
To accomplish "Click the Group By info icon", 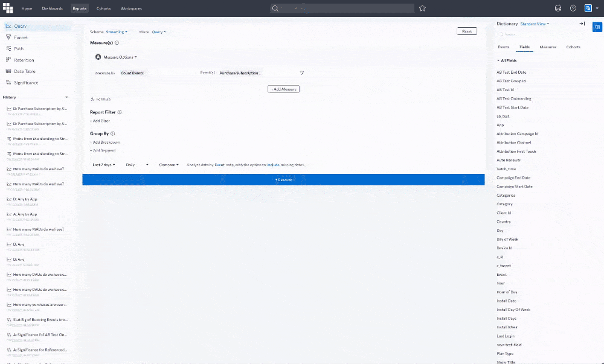I will pyautogui.click(x=113, y=133).
